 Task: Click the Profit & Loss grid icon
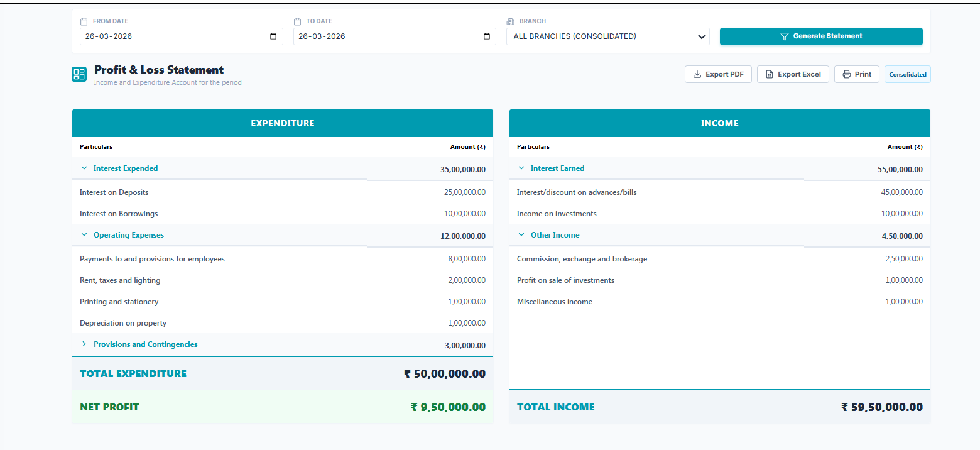pos(79,75)
